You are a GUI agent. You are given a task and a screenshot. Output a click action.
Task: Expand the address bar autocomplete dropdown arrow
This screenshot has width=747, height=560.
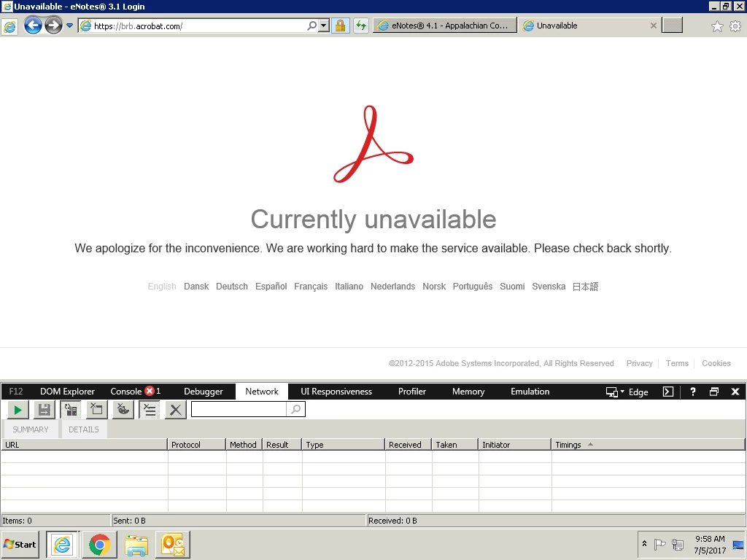324,26
